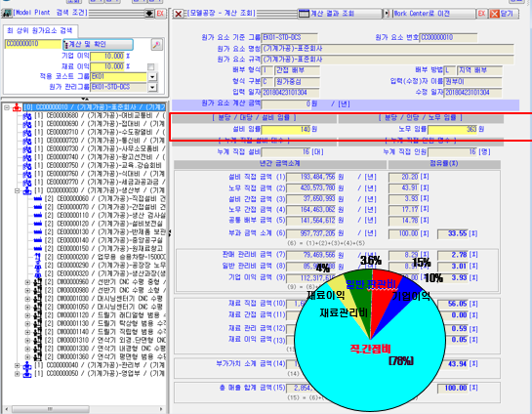Viewport: 532px width, 414px height.
Task: Click the CC00000010 search input field
Action: coord(33,44)
